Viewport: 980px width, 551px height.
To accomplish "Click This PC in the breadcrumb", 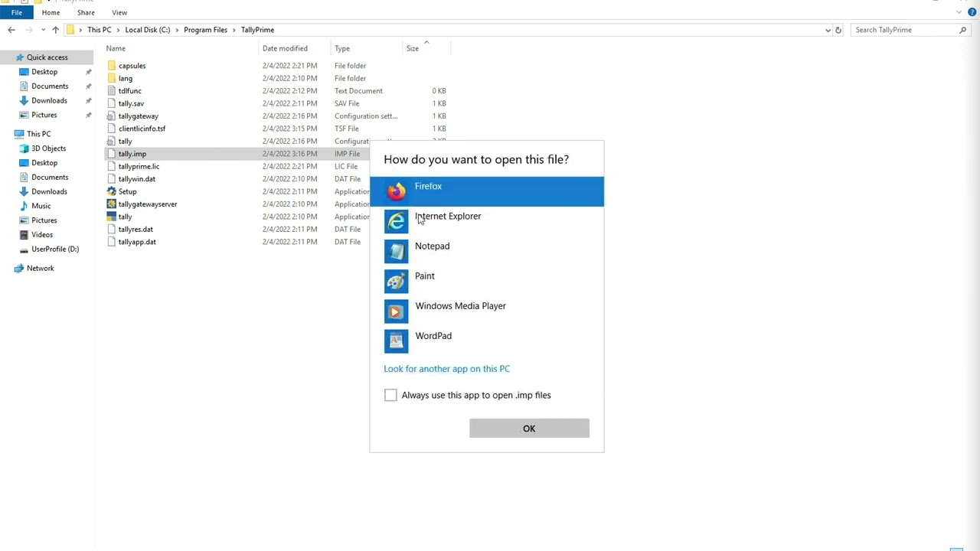I will tap(99, 30).
